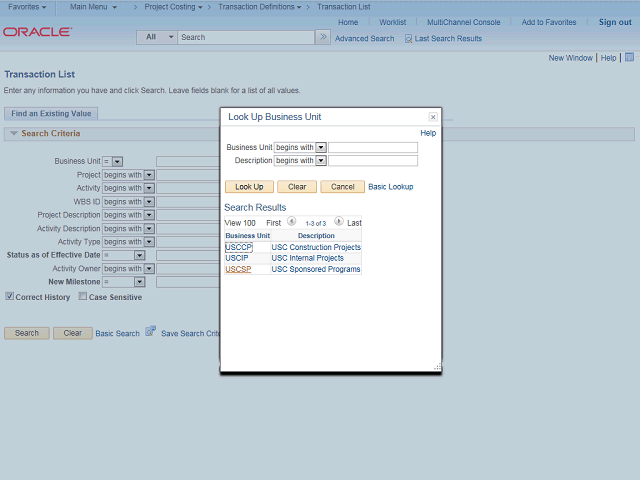Open the page customization icon beside Help
Screen dimensions: 640x480
click(629, 58)
